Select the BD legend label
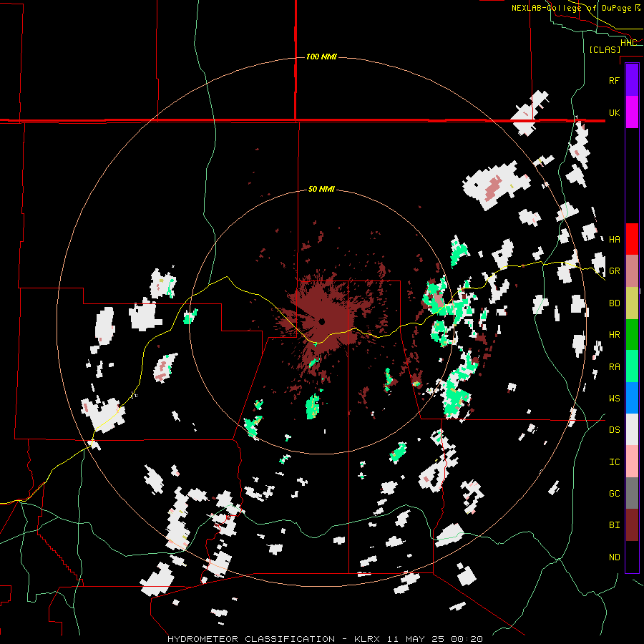644x644 pixels. (614, 303)
